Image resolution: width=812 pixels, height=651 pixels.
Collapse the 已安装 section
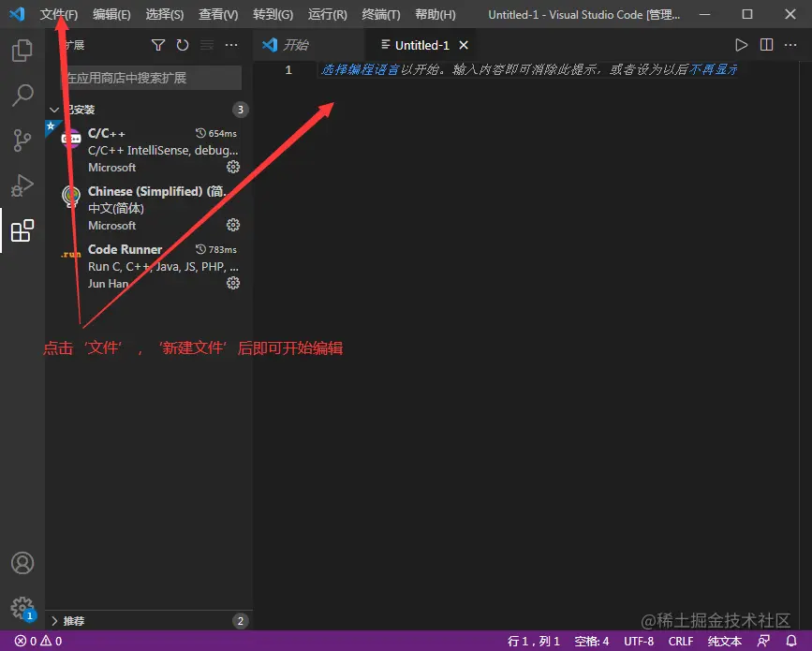(x=149, y=110)
